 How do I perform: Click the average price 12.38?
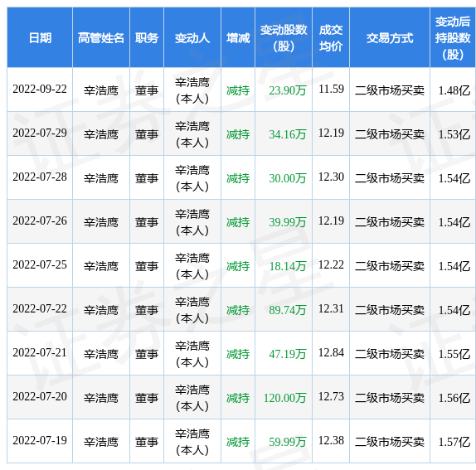tap(331, 440)
